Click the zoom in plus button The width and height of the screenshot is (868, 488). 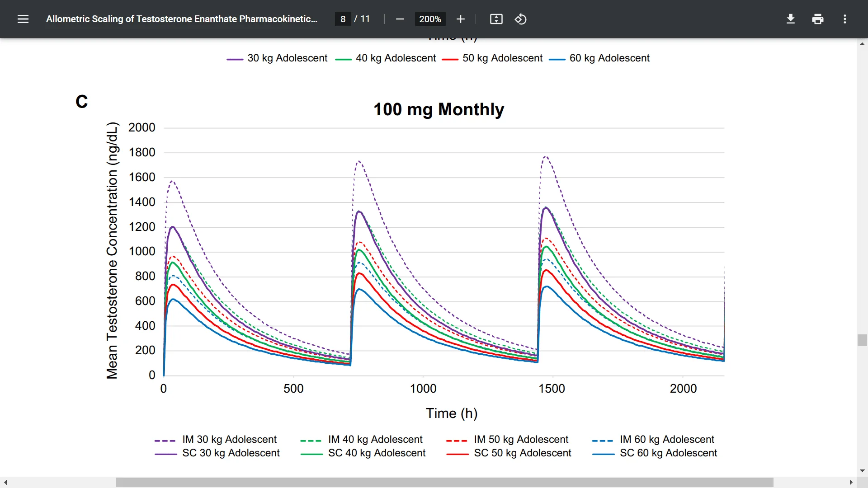pos(460,19)
